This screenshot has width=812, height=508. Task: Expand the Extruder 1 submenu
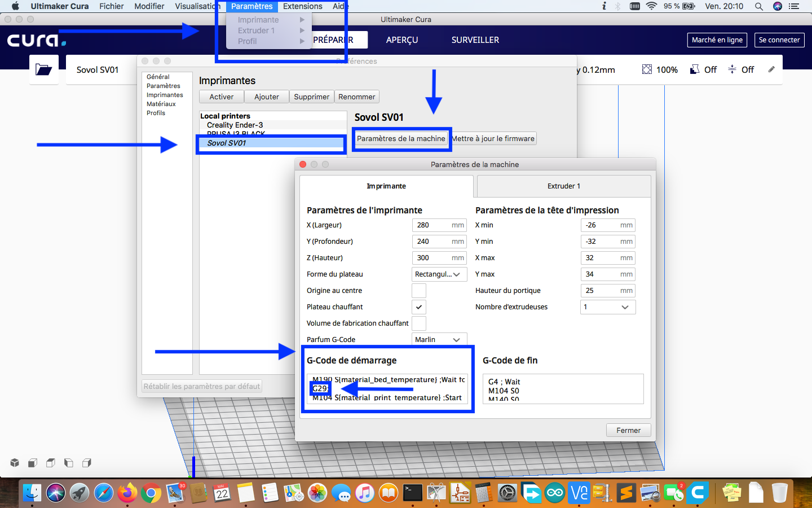268,30
